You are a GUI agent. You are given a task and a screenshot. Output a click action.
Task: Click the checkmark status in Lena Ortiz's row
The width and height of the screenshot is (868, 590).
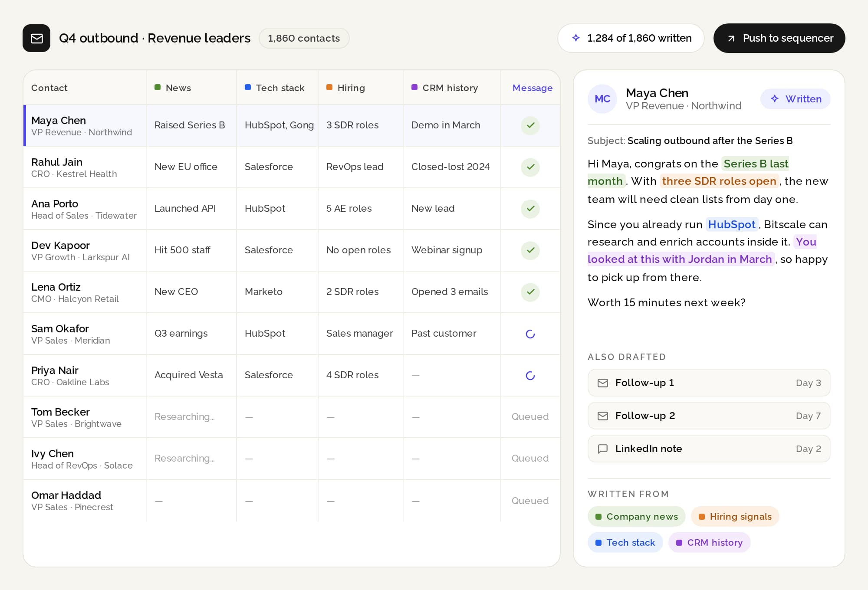530,292
